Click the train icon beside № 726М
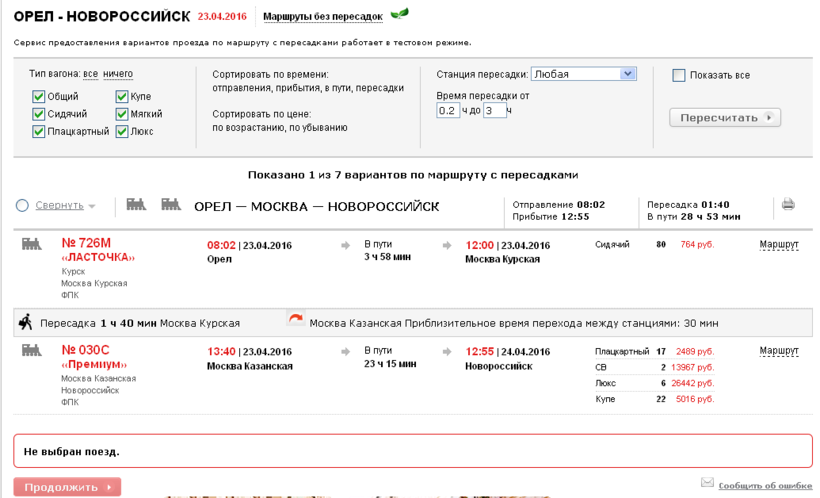The height and width of the screenshot is (498, 820). 32,244
